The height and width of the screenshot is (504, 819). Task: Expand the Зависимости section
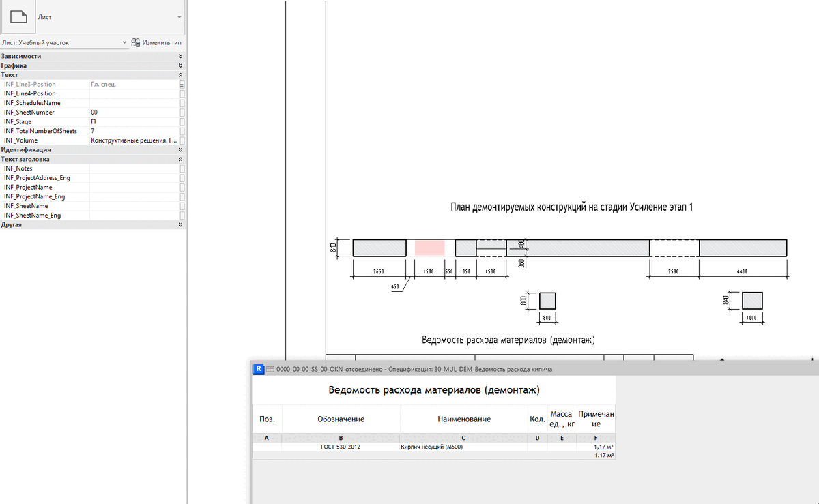click(x=180, y=56)
